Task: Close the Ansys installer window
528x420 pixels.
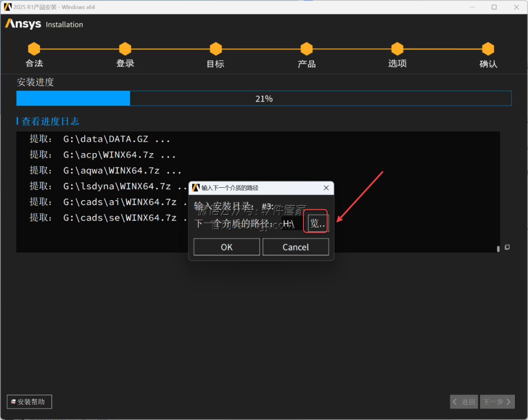Action: pos(516,7)
